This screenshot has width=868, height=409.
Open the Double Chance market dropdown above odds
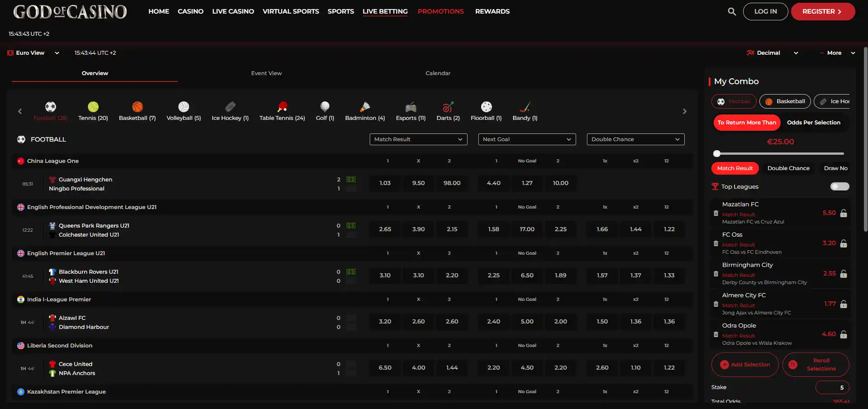click(x=636, y=139)
